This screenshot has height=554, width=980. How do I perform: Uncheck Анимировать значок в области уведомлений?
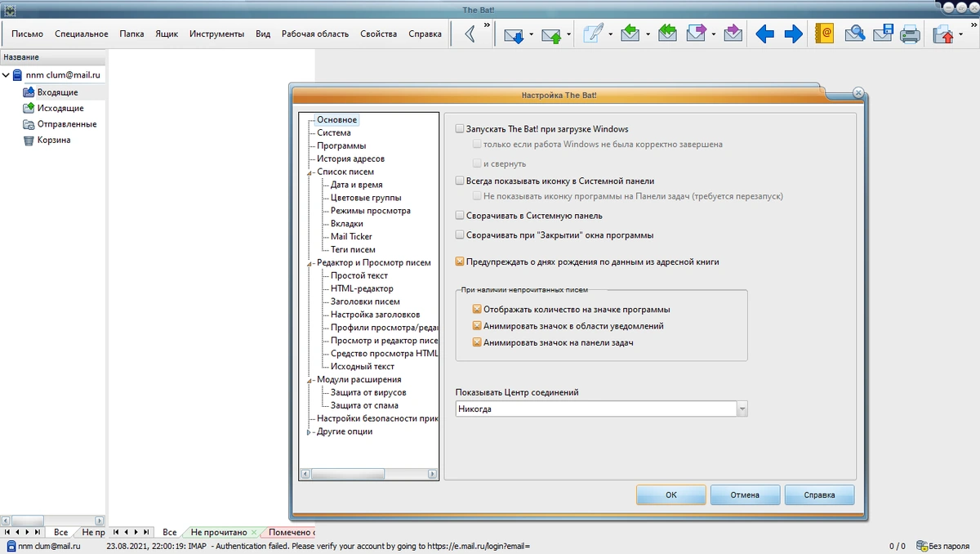[x=477, y=326]
